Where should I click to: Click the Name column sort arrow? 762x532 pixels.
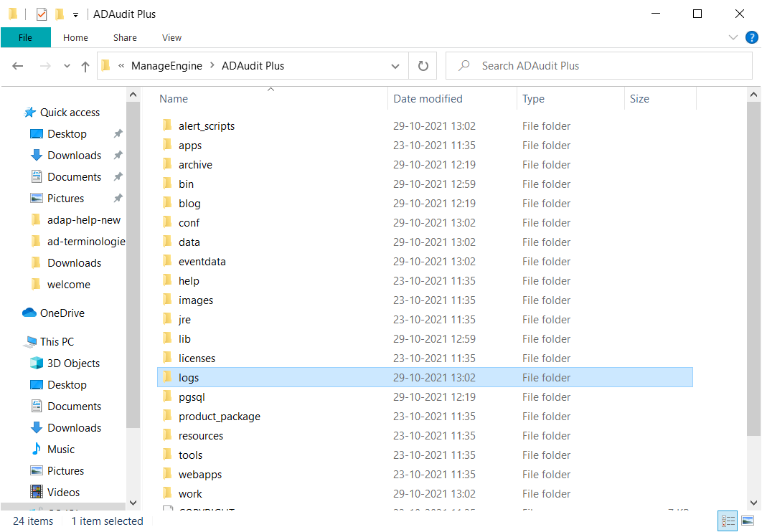[271, 90]
